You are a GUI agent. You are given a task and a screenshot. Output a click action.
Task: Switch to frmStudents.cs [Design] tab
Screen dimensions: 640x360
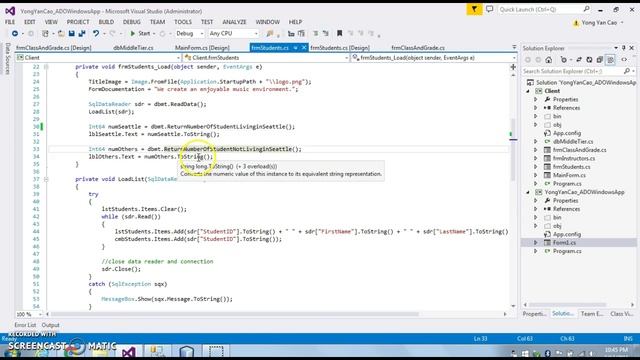click(x=340, y=48)
